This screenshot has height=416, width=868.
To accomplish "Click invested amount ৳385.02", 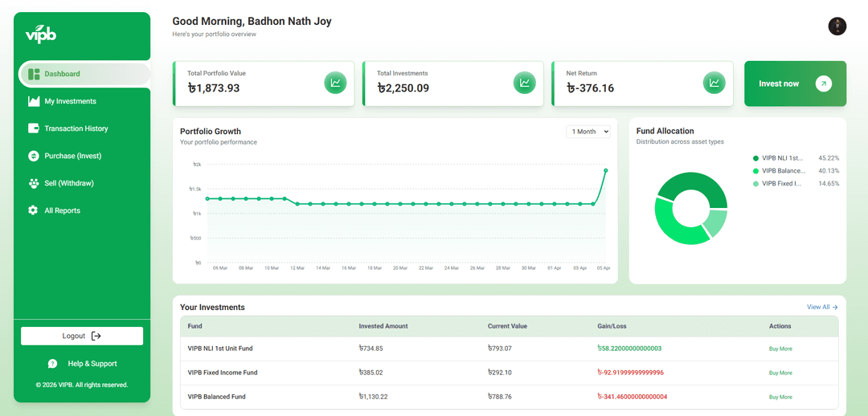I will click(x=371, y=373).
